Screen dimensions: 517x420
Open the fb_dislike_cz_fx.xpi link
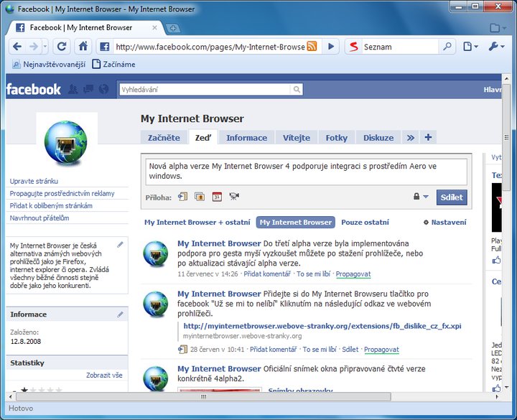coord(322,326)
